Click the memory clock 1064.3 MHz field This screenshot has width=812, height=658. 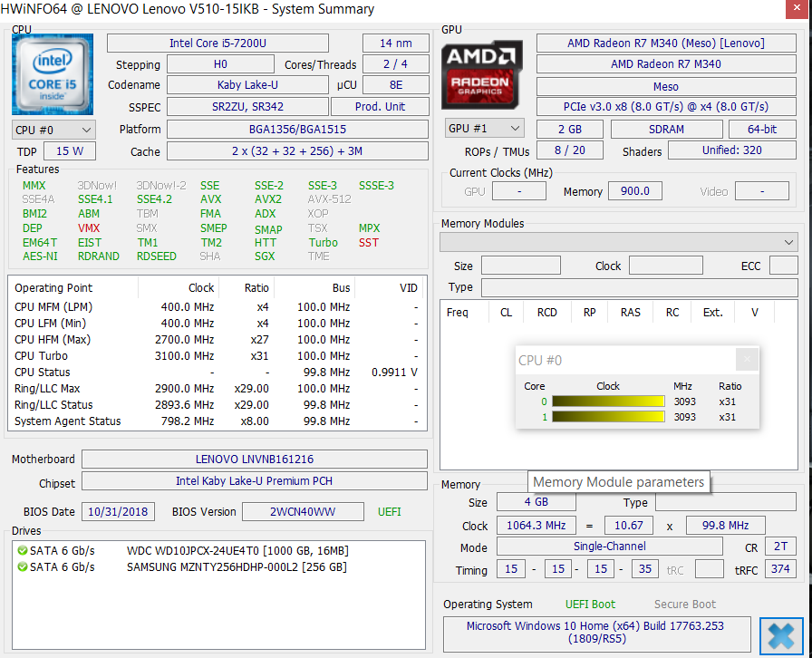[536, 526]
